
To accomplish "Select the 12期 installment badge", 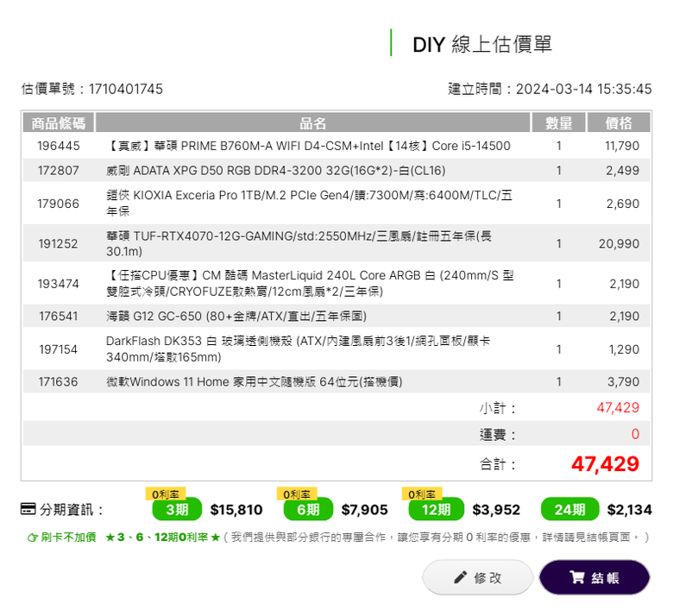I will click(x=436, y=510).
